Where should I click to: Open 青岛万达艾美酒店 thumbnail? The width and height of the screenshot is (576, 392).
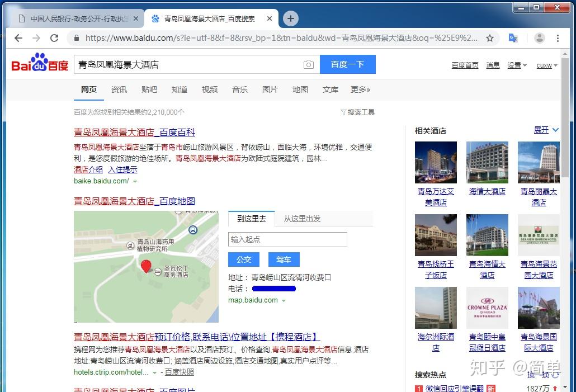tap(436, 162)
